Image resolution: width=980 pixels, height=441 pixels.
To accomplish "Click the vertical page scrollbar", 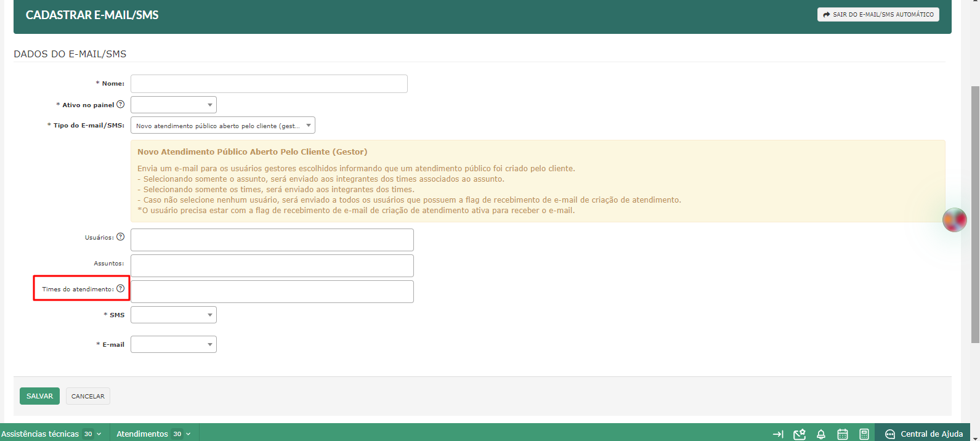I will click(975, 214).
